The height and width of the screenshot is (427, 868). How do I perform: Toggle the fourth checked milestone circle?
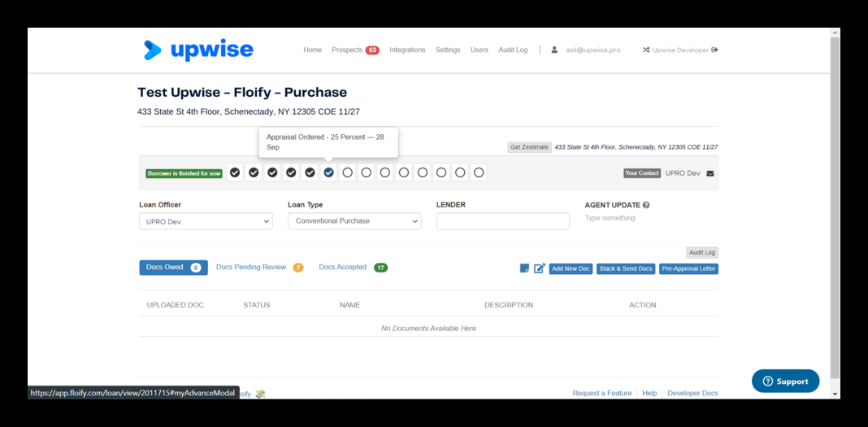[x=291, y=172]
